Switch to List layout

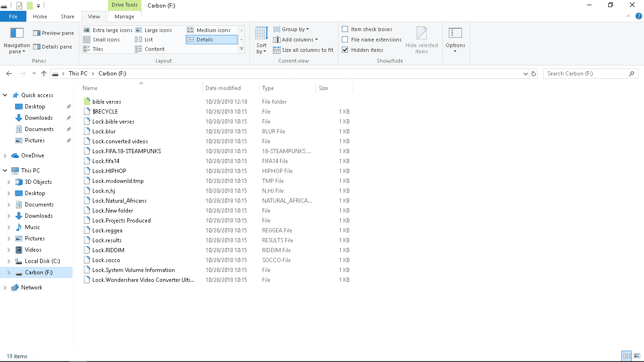(x=144, y=40)
